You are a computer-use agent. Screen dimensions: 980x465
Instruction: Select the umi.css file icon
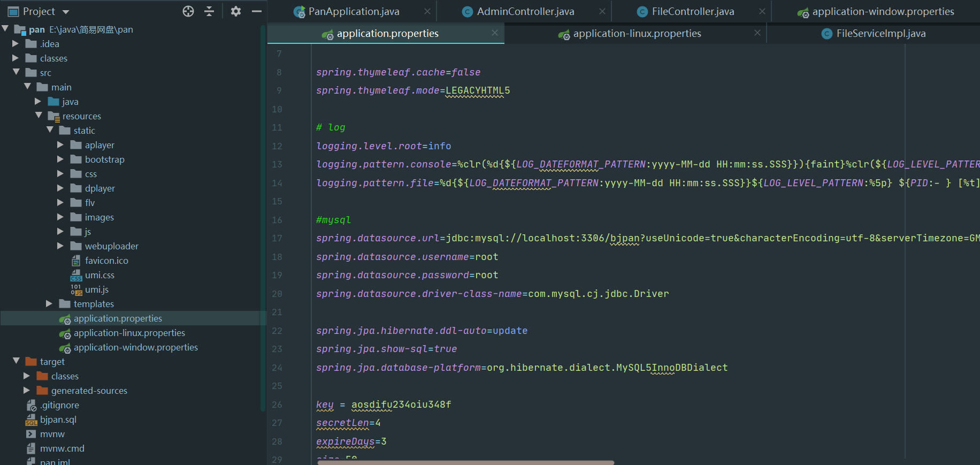(x=76, y=275)
